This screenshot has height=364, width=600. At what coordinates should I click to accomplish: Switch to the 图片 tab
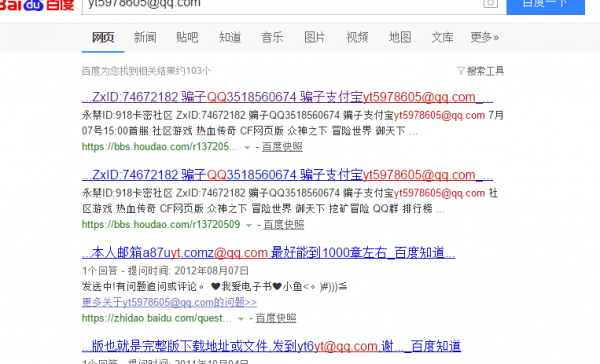315,37
